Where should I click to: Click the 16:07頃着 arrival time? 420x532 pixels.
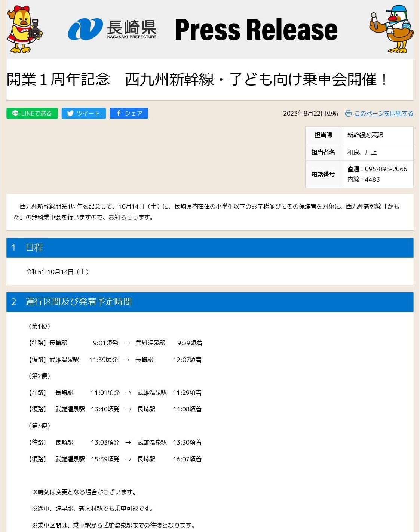tap(187, 459)
